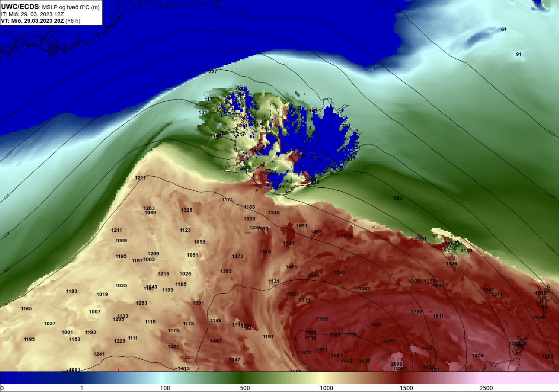Click the pale pink color scale band right of 2500
This screenshot has height=392, width=559.
click(x=520, y=378)
